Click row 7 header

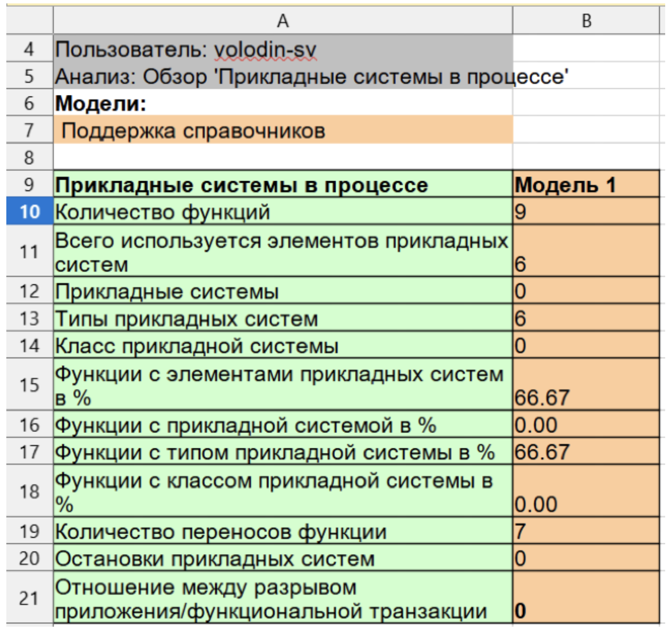[x=29, y=130]
